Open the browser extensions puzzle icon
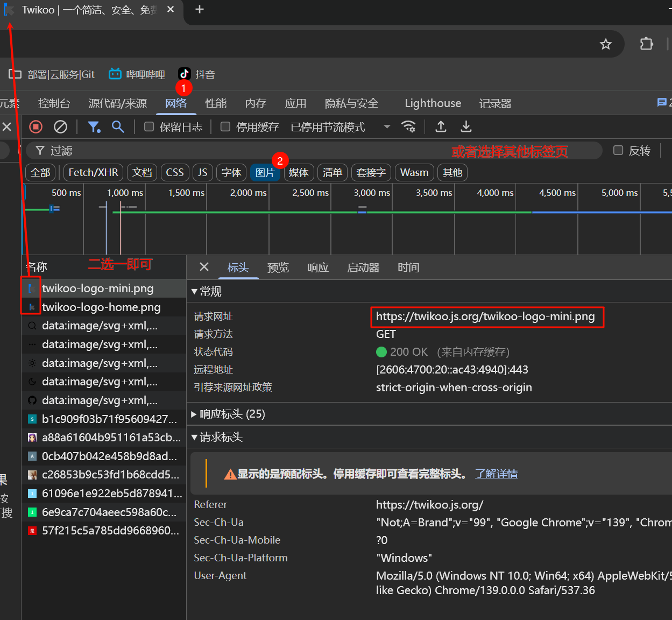Viewport: 672px width, 620px height. pos(646,44)
